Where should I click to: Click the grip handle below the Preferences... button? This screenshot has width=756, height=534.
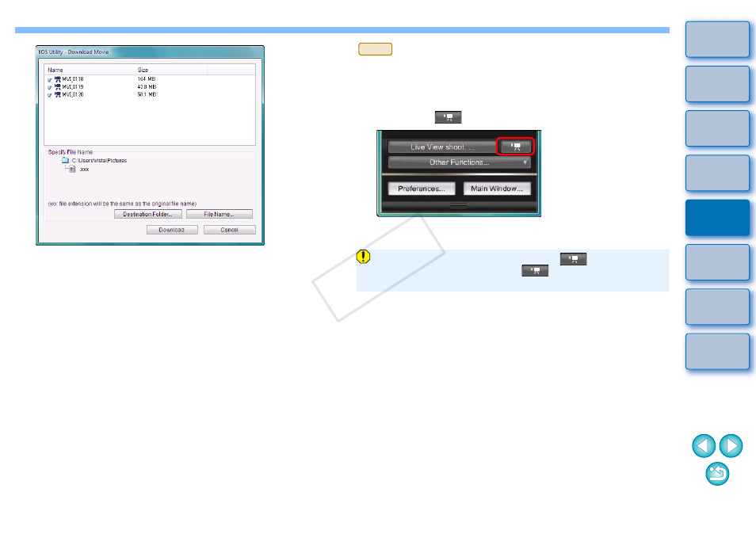coord(458,206)
